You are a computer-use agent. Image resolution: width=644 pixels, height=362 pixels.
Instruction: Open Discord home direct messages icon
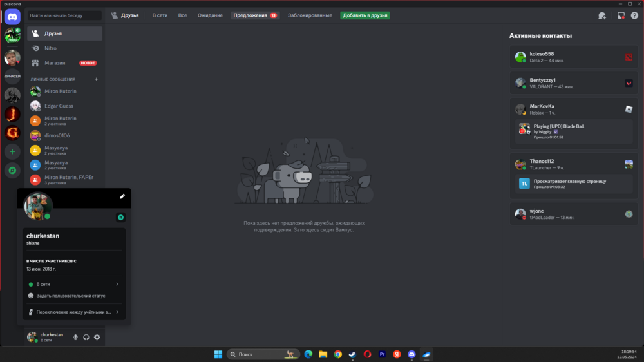pos(12,17)
